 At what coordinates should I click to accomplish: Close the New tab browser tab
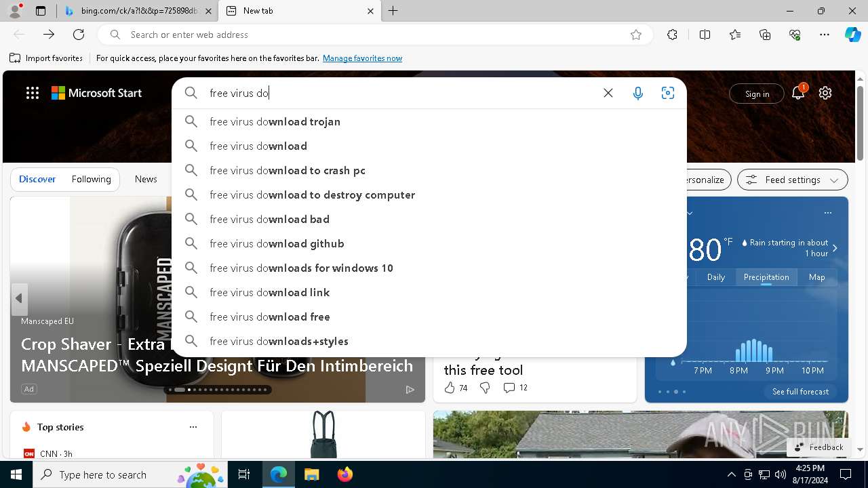(x=370, y=11)
